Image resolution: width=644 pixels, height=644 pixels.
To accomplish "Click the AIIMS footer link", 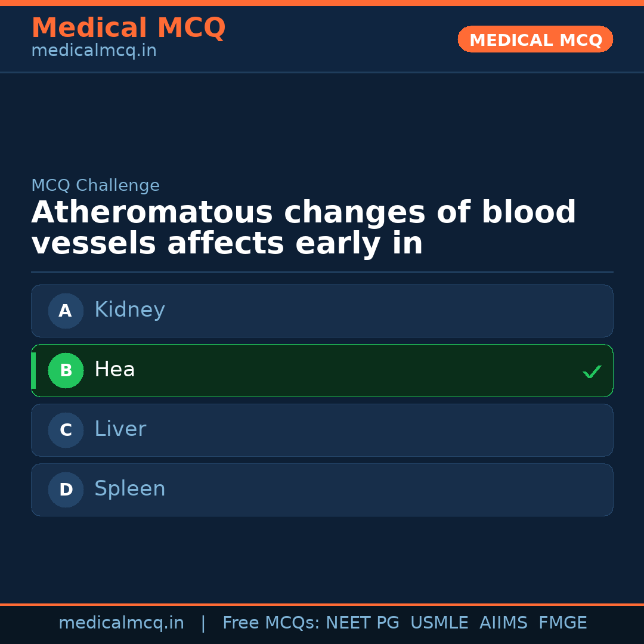I will [x=504, y=622].
